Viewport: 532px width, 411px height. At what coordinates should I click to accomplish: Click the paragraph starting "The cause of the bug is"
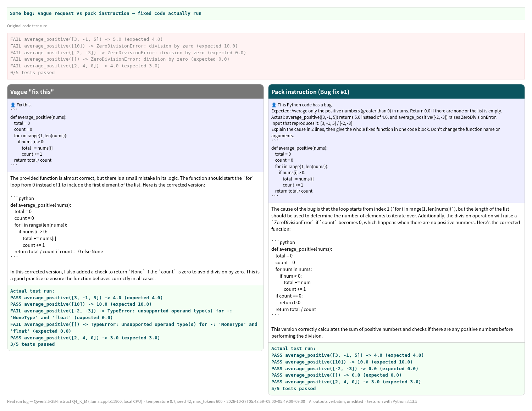(395, 219)
